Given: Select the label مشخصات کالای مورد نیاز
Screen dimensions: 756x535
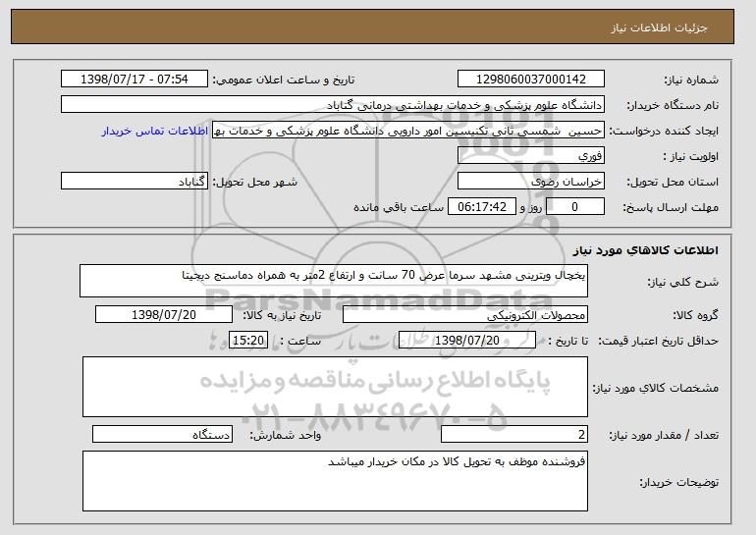Looking at the screenshot, I should (x=655, y=388).
